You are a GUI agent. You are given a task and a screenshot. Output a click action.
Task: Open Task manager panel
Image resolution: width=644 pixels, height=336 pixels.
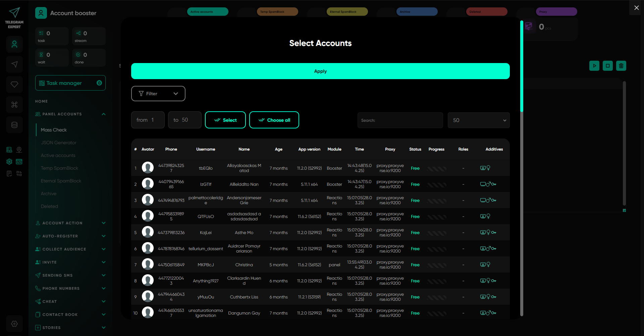70,83
